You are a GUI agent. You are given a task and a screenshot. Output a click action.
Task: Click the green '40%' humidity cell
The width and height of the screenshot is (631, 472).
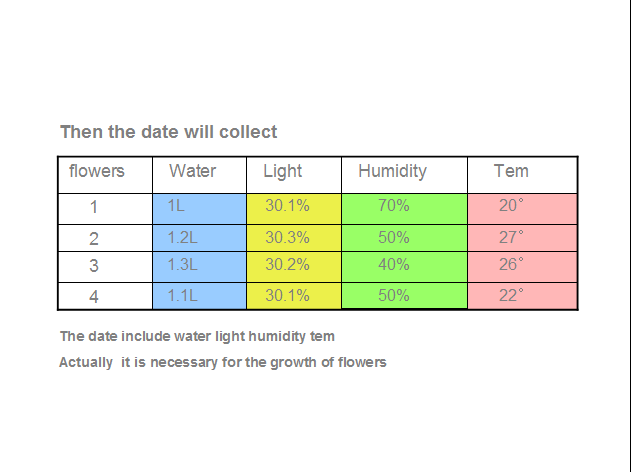(404, 267)
